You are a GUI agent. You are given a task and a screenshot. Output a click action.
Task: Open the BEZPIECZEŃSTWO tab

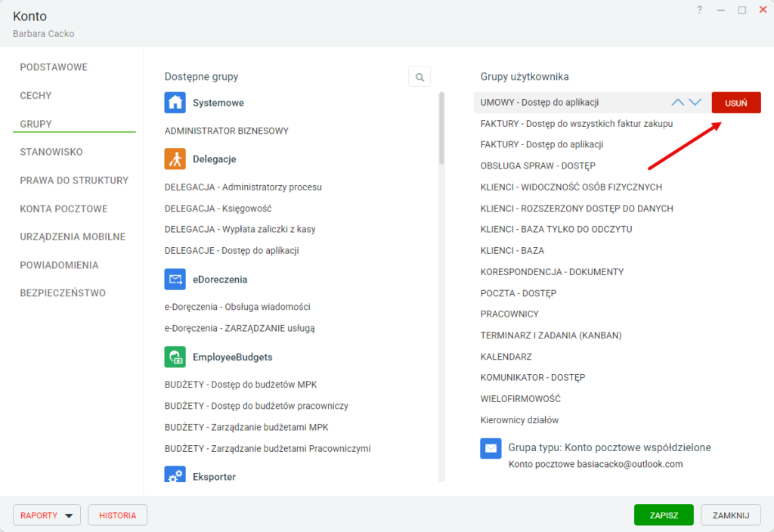63,293
